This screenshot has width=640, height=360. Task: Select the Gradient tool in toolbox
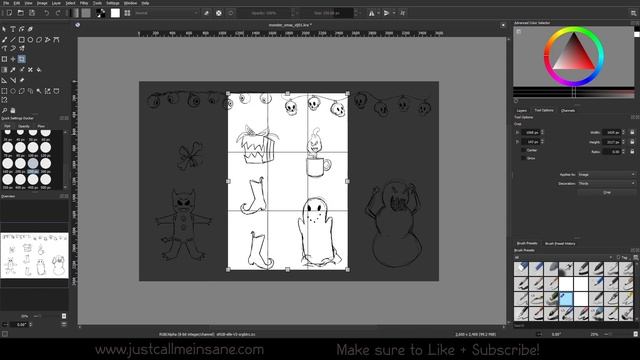tap(4, 70)
